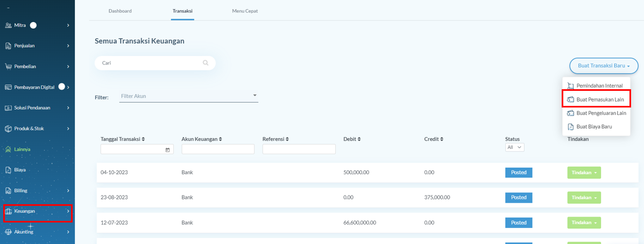Open Tindakan dropdown for 04-10-2023 transaction
Image resolution: width=644 pixels, height=244 pixels.
584,173
